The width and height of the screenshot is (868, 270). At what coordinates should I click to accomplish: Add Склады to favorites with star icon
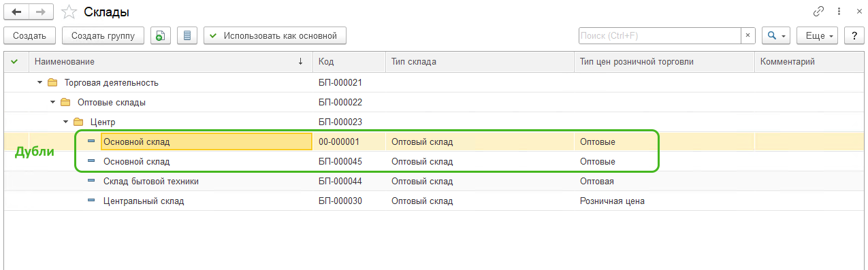click(69, 12)
